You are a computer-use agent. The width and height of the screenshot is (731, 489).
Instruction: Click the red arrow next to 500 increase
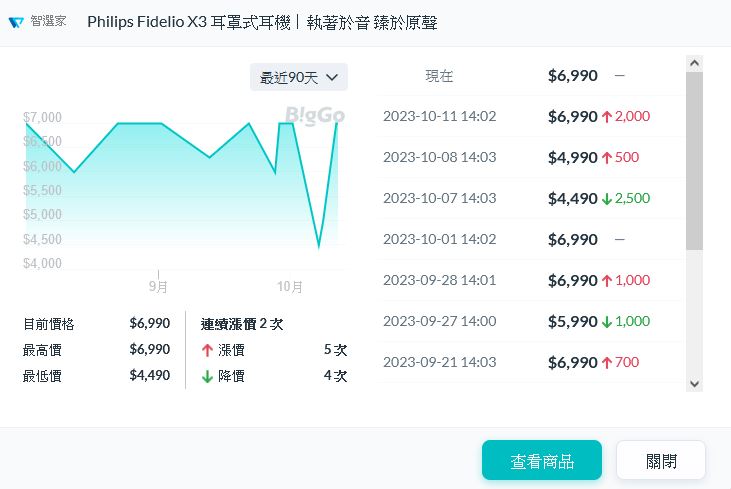606,157
